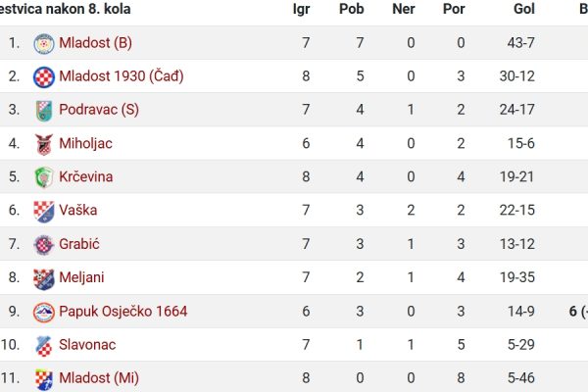Open the Slavonac team link
588x392 pixels.
[x=87, y=344]
